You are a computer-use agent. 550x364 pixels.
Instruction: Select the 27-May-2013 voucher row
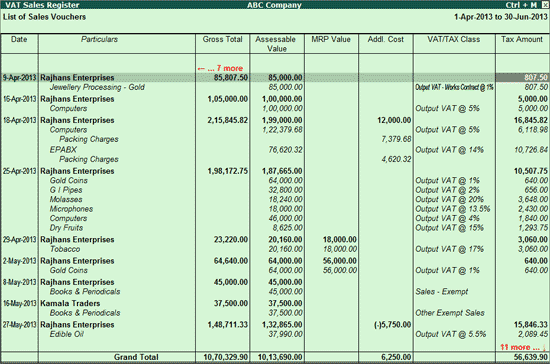pyautogui.click(x=275, y=325)
